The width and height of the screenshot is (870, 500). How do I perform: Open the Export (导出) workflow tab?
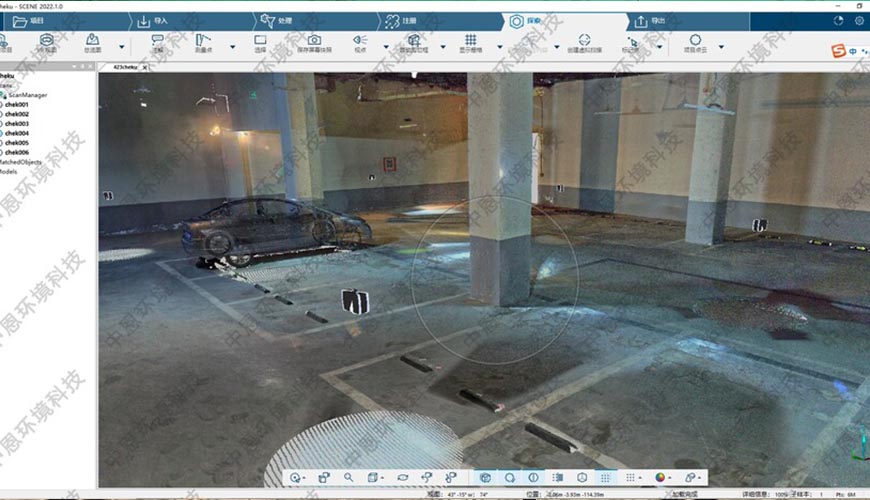click(x=688, y=21)
